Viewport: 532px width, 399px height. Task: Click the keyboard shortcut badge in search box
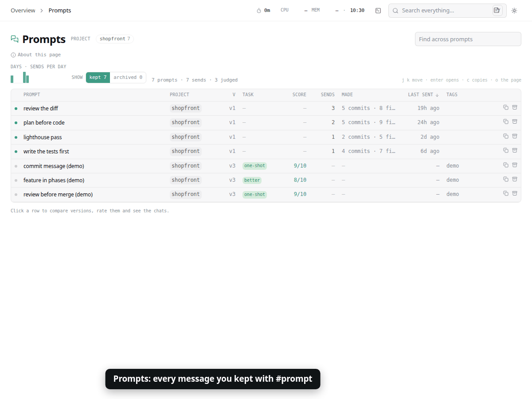click(x=497, y=10)
